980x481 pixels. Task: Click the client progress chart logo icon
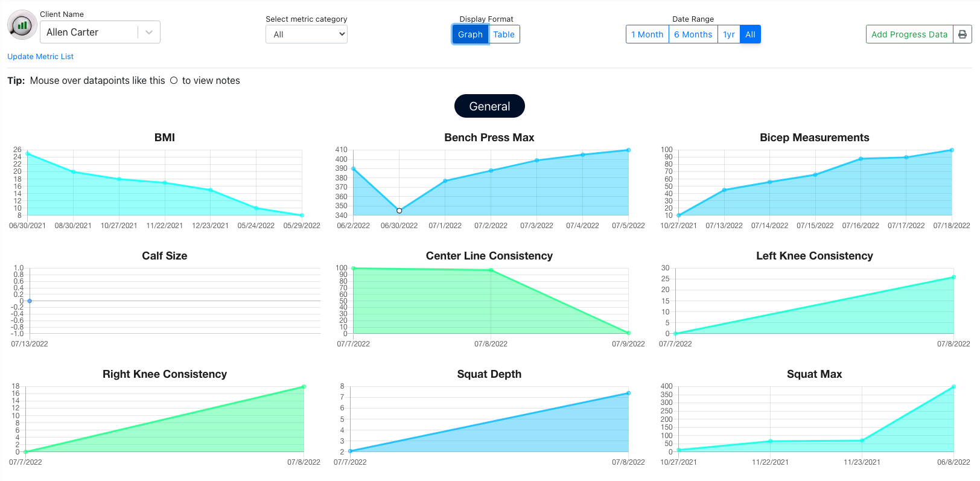pyautogui.click(x=22, y=25)
